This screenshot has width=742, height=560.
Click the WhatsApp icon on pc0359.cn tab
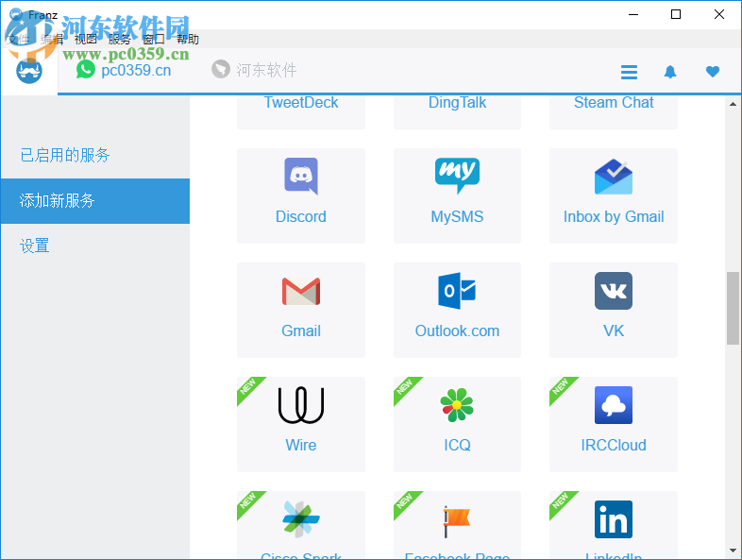click(86, 70)
